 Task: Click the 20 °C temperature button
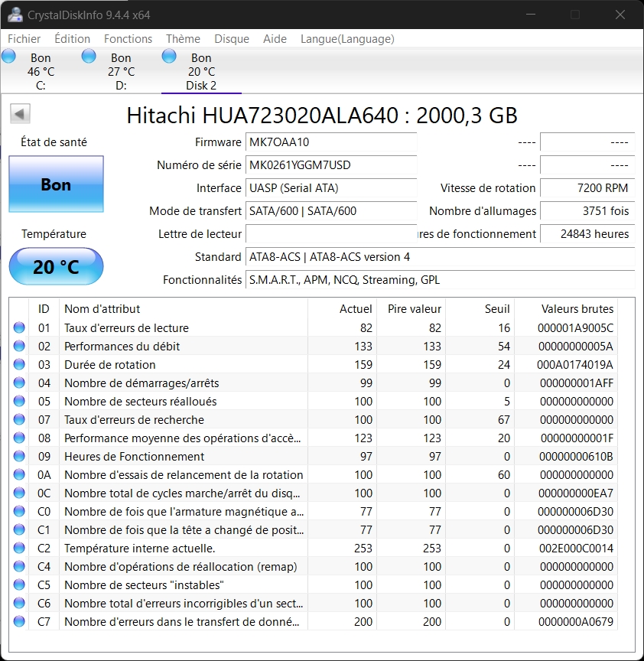click(x=56, y=267)
